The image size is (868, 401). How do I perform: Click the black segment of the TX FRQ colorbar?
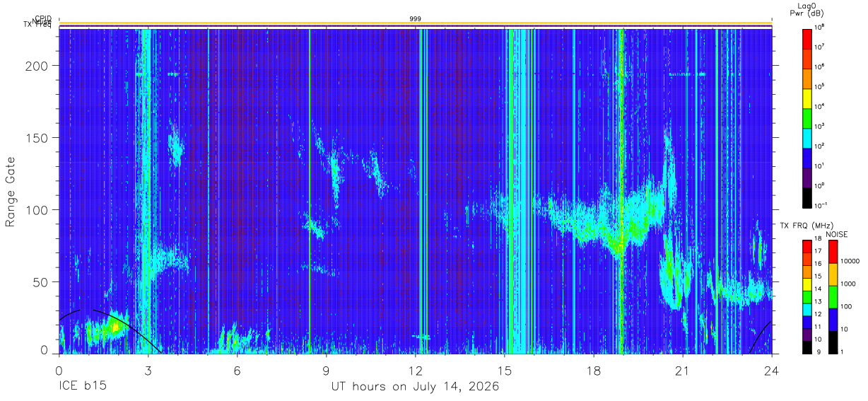[x=807, y=347]
